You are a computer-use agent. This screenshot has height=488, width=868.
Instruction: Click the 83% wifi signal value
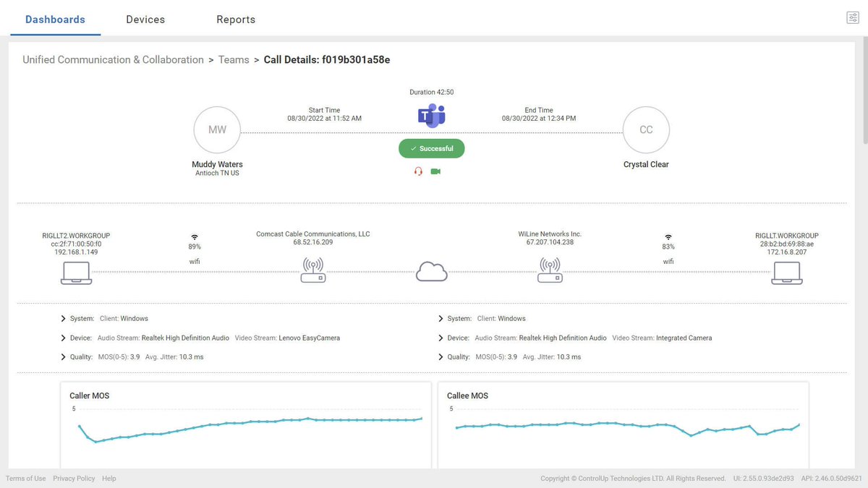tap(668, 247)
